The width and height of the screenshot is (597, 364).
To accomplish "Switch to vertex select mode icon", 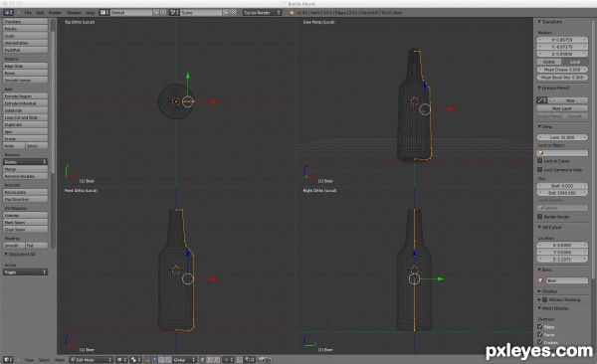I will pos(203,359).
